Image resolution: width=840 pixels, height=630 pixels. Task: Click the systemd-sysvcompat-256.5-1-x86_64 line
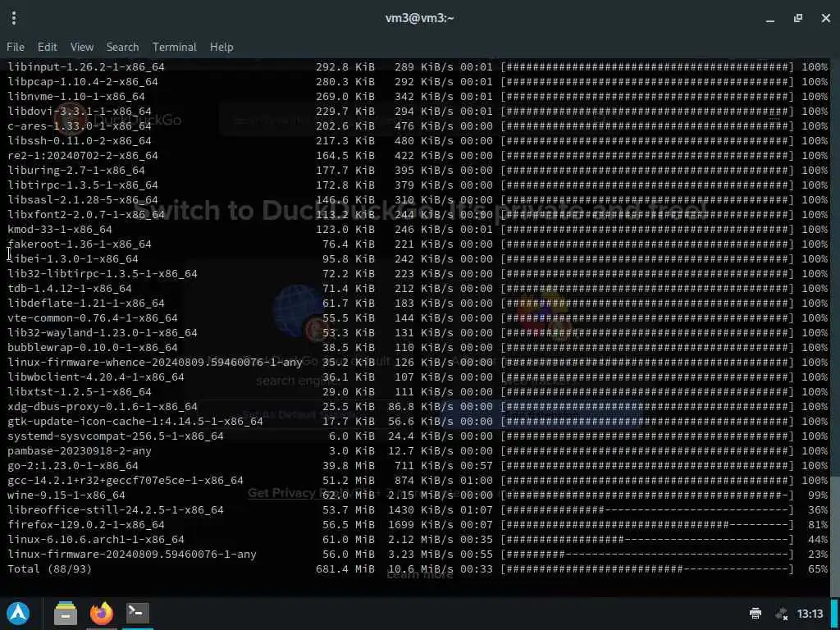coord(418,436)
